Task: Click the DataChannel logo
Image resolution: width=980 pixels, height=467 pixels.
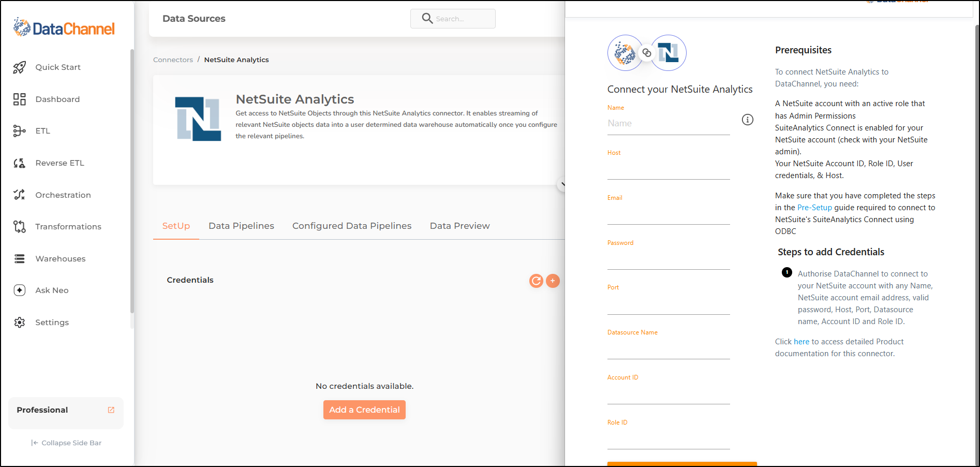Action: 64,28
